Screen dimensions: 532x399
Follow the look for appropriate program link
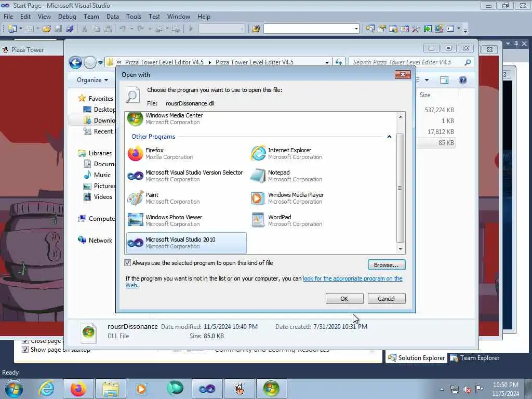coord(353,278)
